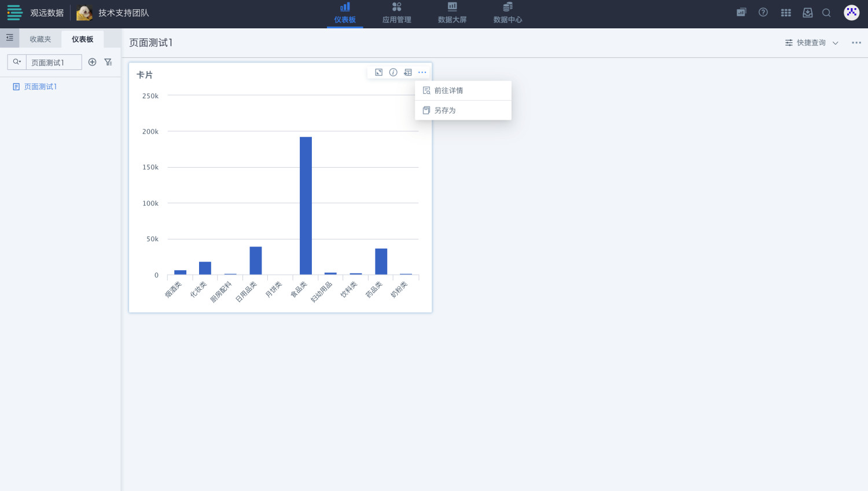Open the apps grid icon in header
This screenshot has width=868, height=491.
tap(786, 13)
